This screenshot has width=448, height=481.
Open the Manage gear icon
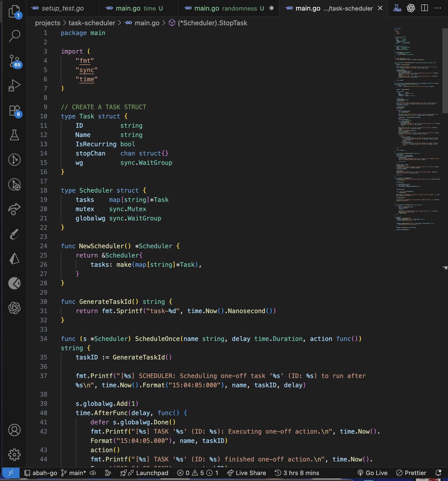click(14, 455)
